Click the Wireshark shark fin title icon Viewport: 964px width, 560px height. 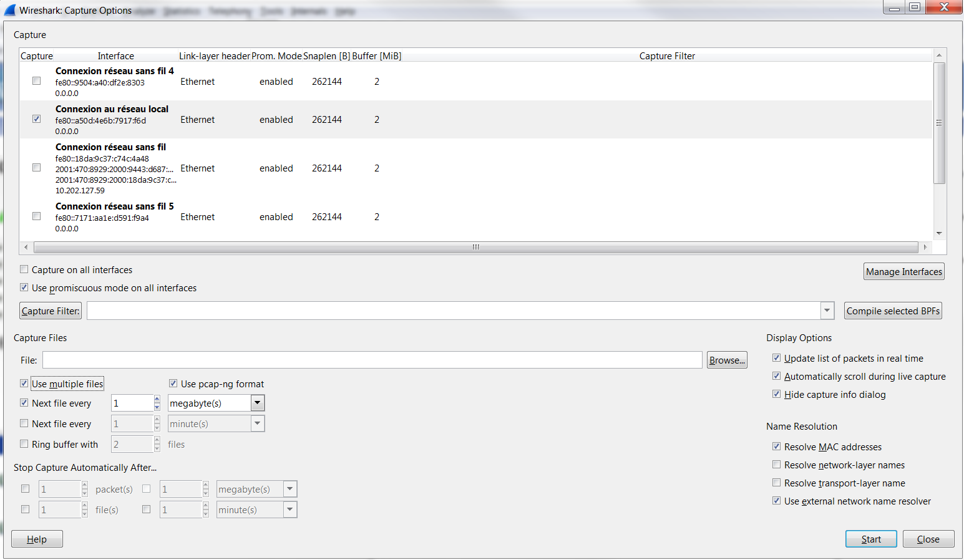click(x=10, y=10)
